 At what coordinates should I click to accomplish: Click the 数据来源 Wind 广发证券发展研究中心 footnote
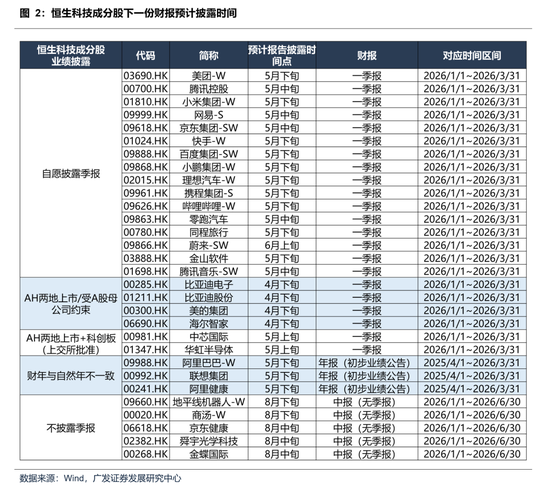click(100, 478)
